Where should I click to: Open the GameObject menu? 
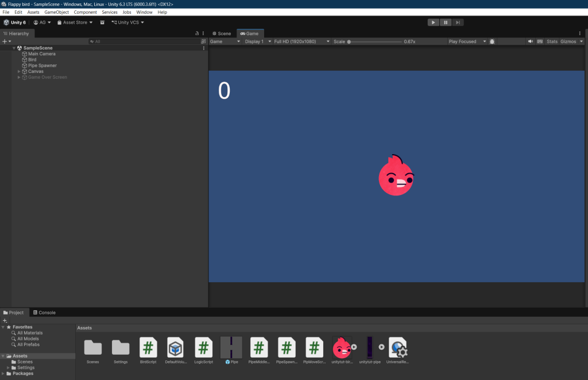[x=56, y=12]
